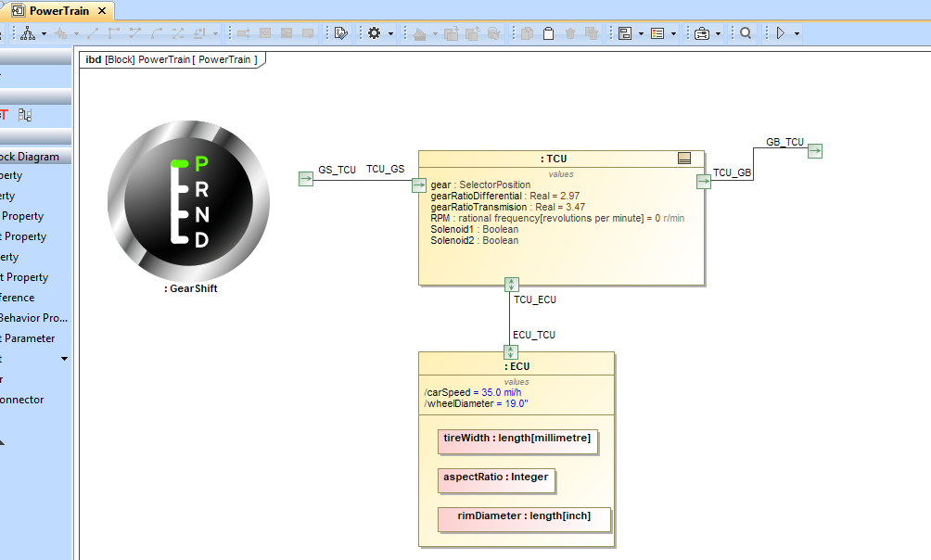931x560 pixels.
Task: Click the toolbox briefcase icon
Action: (702, 33)
